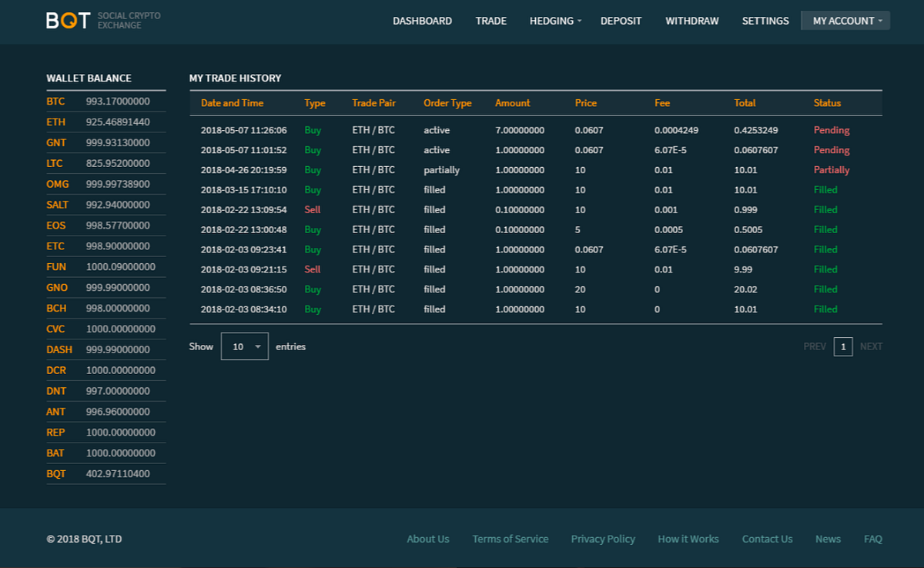Open the Dashboard page
Screen dimensions: 924x568
422,21
